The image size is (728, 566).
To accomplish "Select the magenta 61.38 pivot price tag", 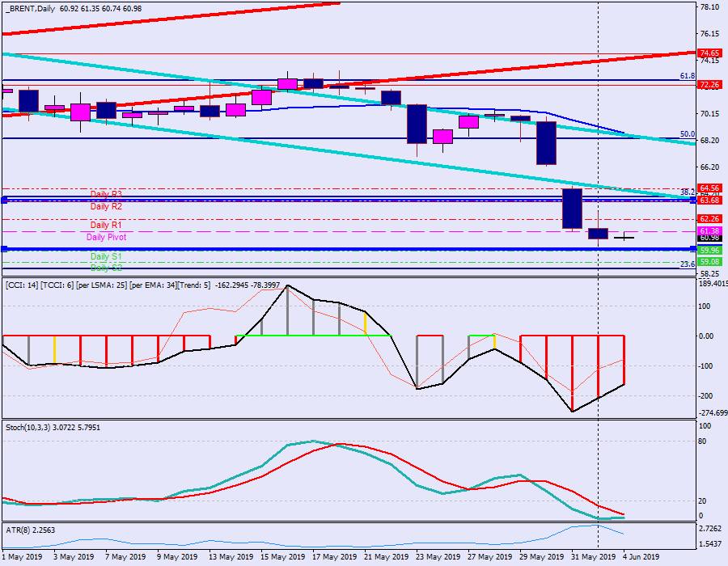I will coord(709,231).
